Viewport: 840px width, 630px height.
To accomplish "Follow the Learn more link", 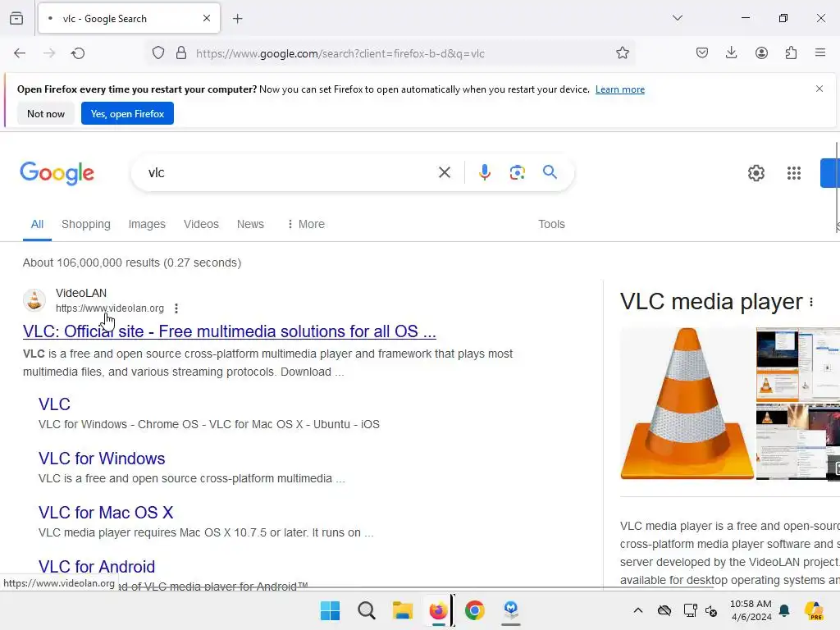I will [620, 89].
